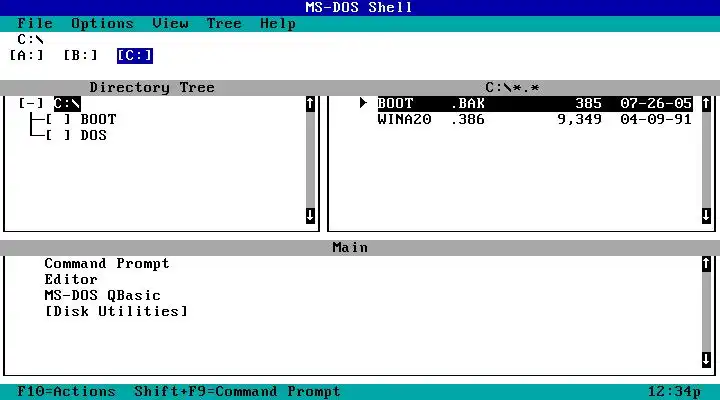720x400 pixels.
Task: Click the Directory Tree title bar
Action: point(152,87)
